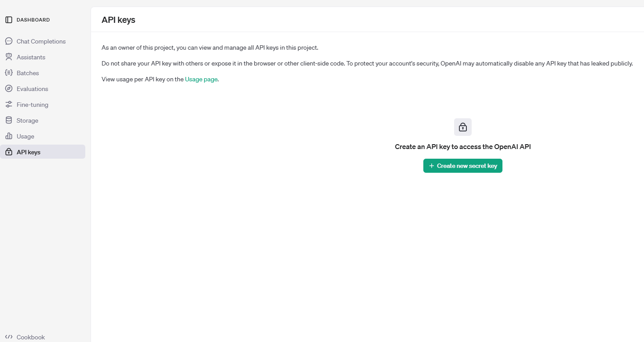Click the Evaluations compass icon
Image resolution: width=644 pixels, height=342 pixels.
pyautogui.click(x=9, y=89)
